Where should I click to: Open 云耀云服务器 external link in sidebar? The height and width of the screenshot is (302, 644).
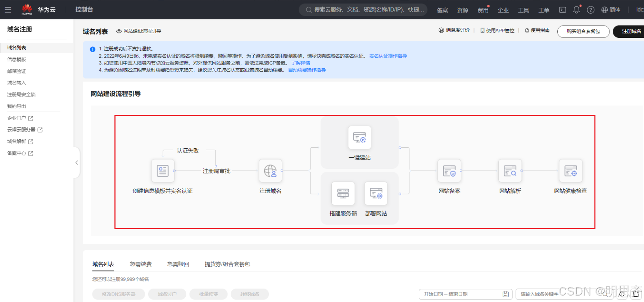(25, 130)
